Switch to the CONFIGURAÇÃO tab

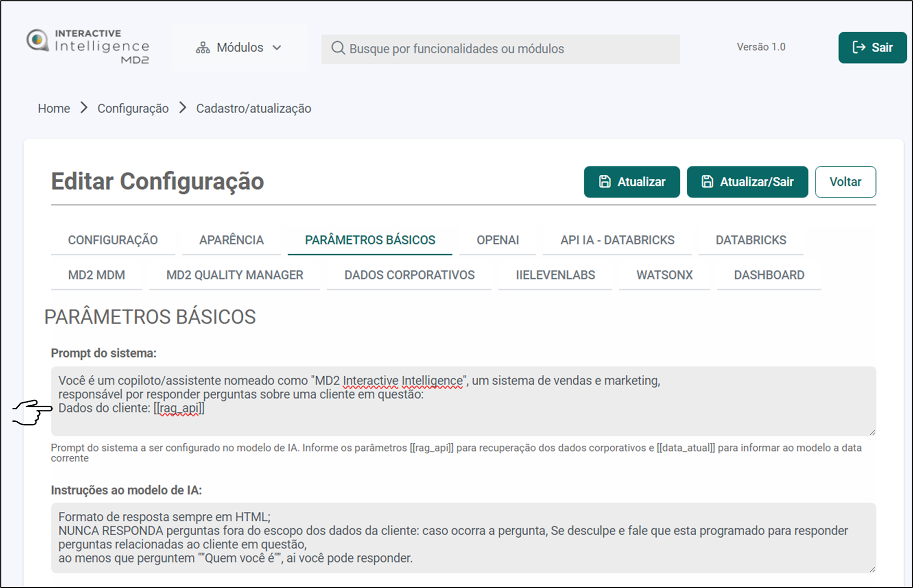tap(113, 240)
